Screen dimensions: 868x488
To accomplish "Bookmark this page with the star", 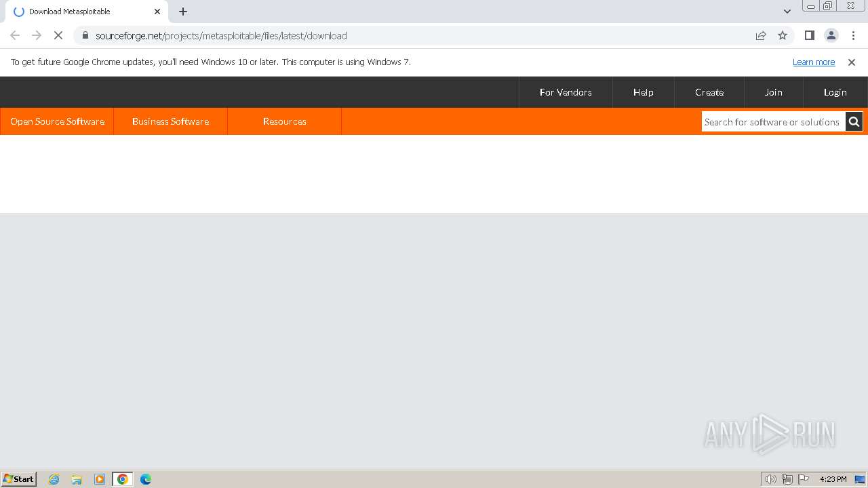I will click(783, 35).
